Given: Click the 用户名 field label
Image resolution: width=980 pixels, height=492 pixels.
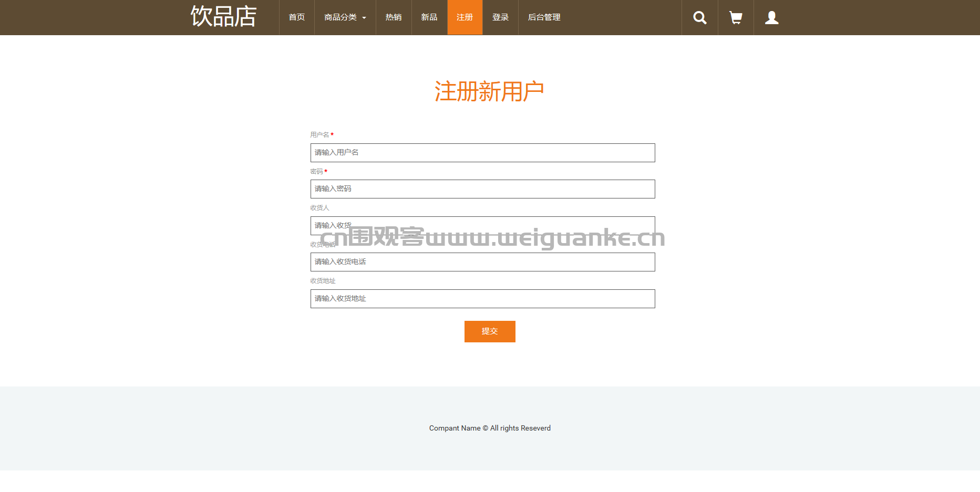Looking at the screenshot, I should (x=319, y=135).
